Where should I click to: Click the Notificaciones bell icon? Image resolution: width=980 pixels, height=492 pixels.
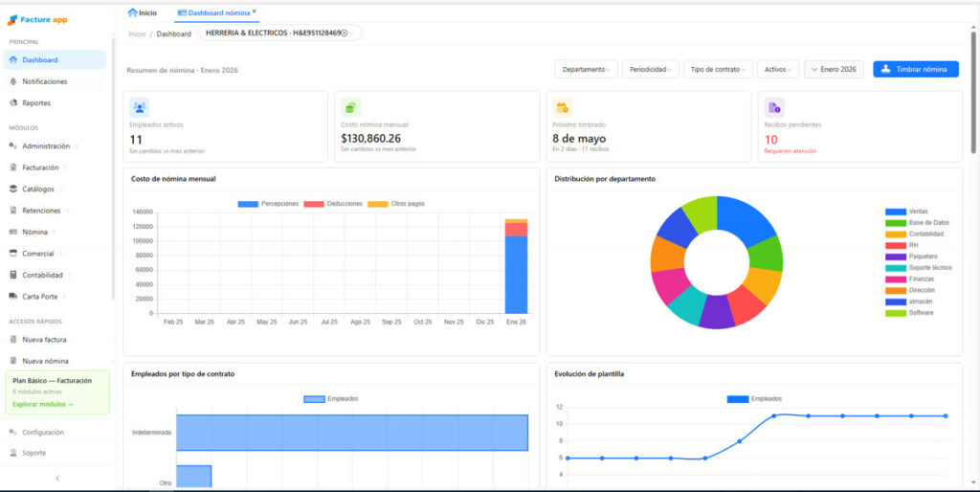[x=13, y=81]
